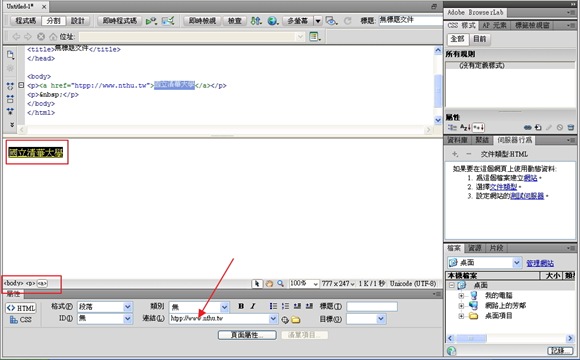Screen dimensions: 580x360
Task: Open the 格式 (Format) dropdown
Action: pyautogui.click(x=128, y=307)
